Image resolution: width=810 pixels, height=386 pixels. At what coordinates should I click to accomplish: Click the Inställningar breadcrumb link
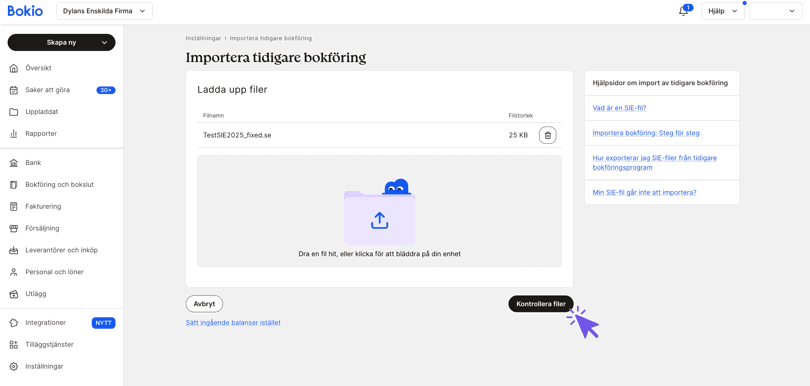(203, 38)
